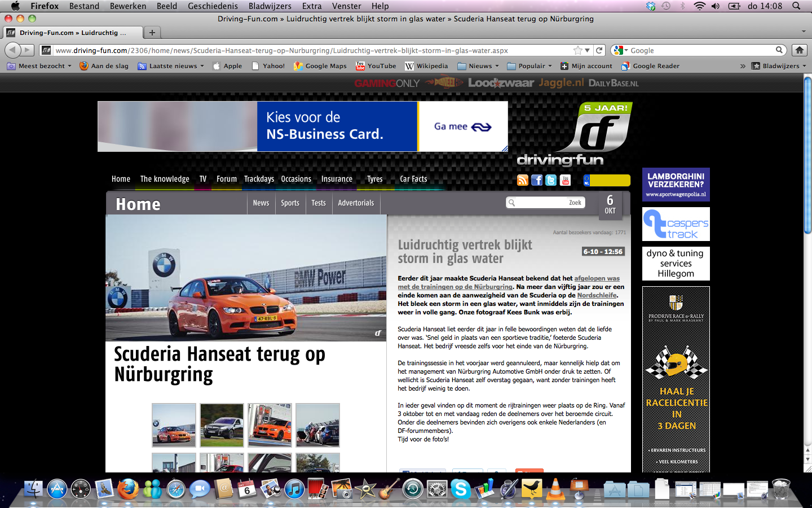Click the NS-Business Card Ga mee banner

click(303, 126)
